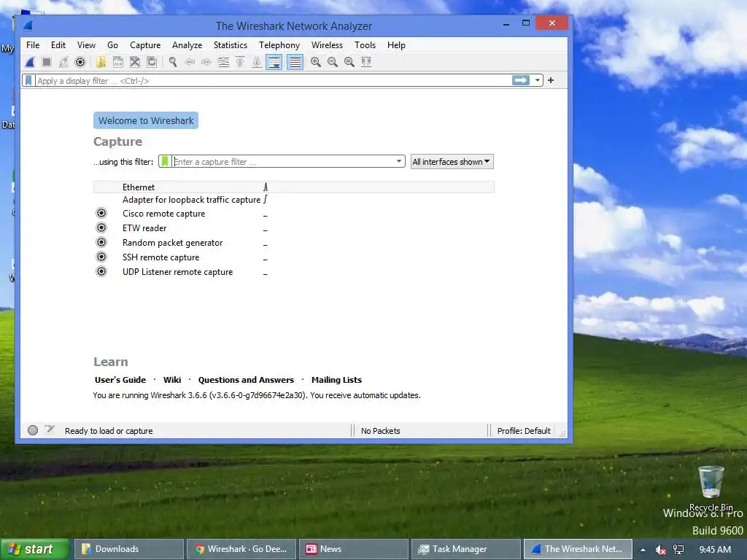Open options gear for ETW reader
The width and height of the screenshot is (747, 560).
[101, 227]
